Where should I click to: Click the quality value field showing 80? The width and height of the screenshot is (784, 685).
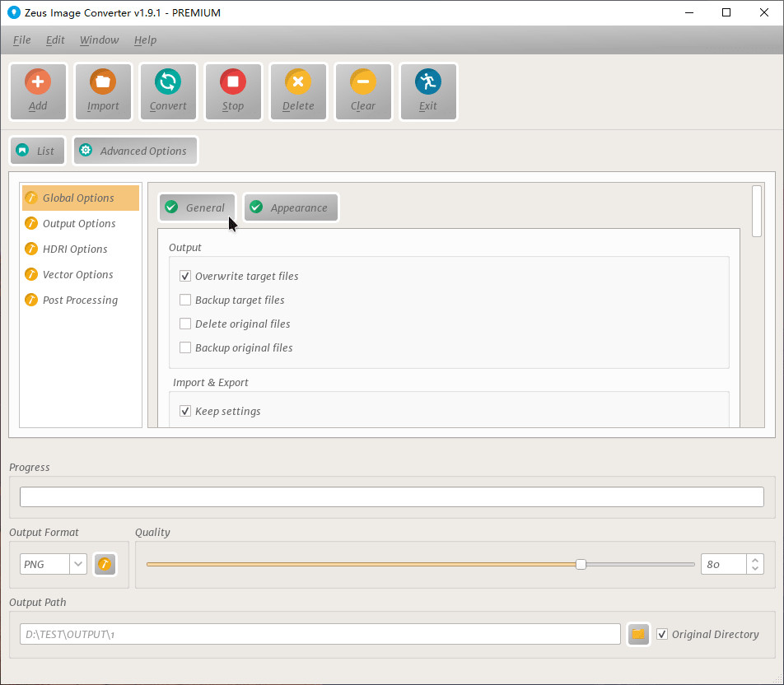pos(724,565)
